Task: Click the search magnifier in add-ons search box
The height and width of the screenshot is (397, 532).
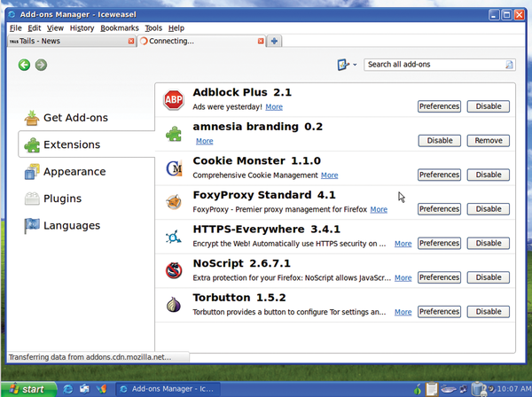Action: 509,65
